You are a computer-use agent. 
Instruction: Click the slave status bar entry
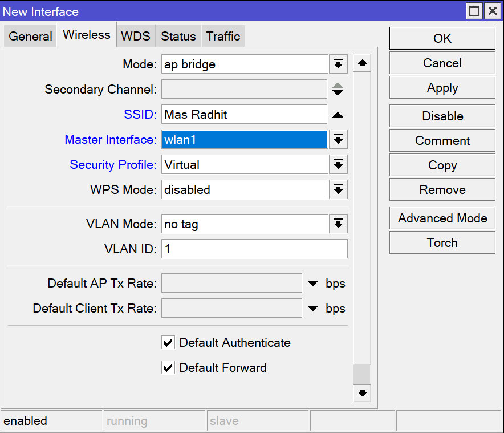258,421
